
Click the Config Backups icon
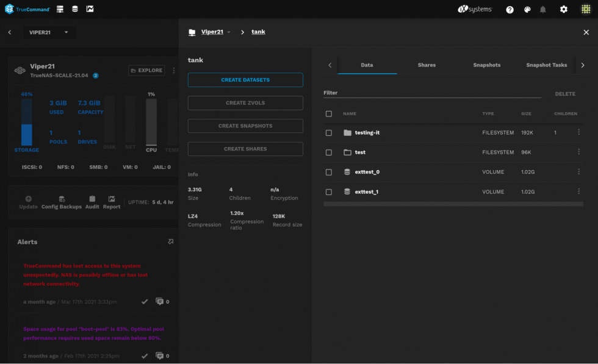click(x=62, y=199)
